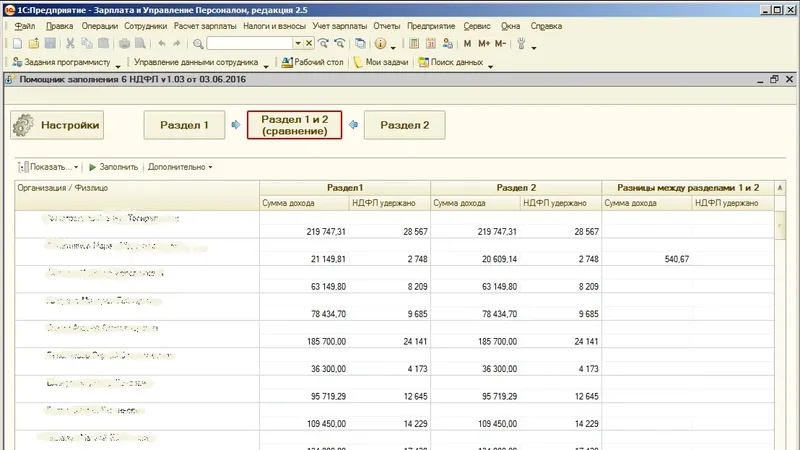Open Мои задачи
This screenshot has width=800, height=450.
(x=381, y=62)
